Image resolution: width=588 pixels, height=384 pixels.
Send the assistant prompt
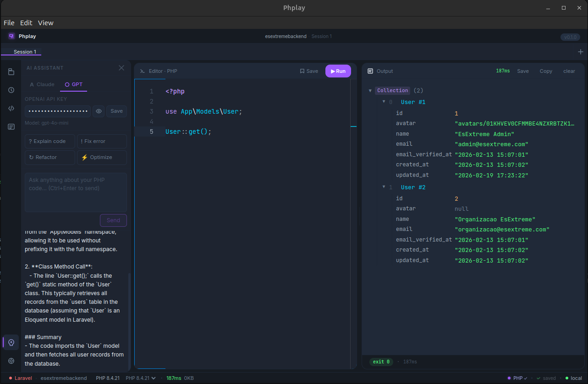tap(113, 220)
